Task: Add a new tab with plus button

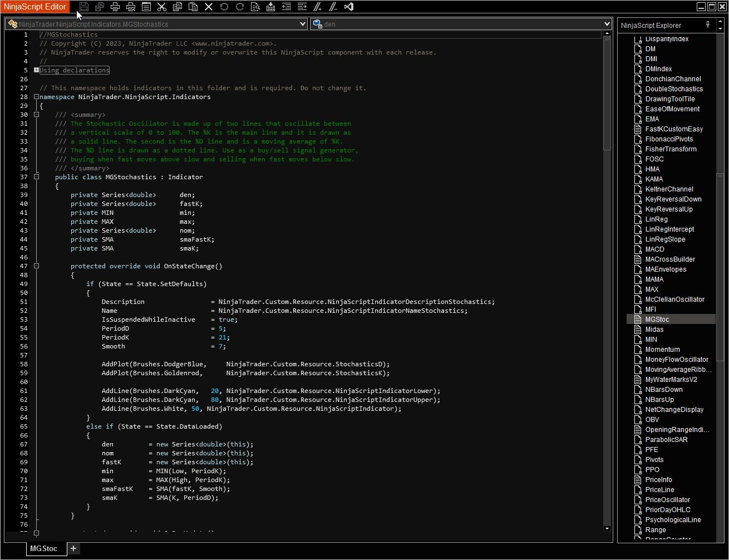Action: pos(73,549)
